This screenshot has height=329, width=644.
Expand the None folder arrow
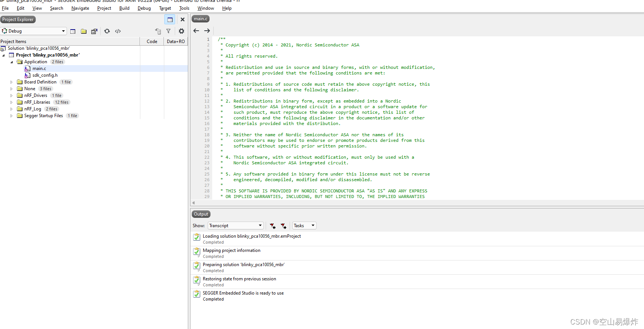tap(12, 89)
